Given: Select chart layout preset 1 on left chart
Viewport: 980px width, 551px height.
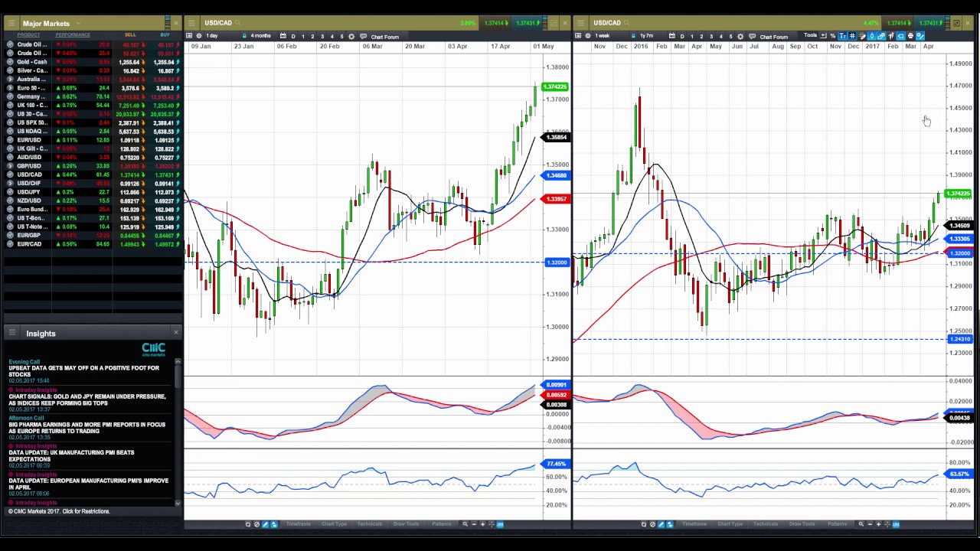Looking at the screenshot, I should pos(302,37).
